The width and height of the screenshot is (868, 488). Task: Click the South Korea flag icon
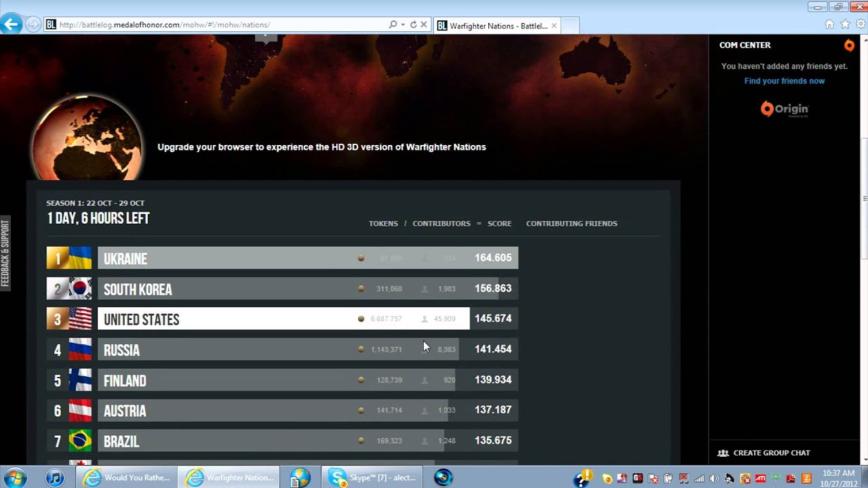[x=80, y=289]
